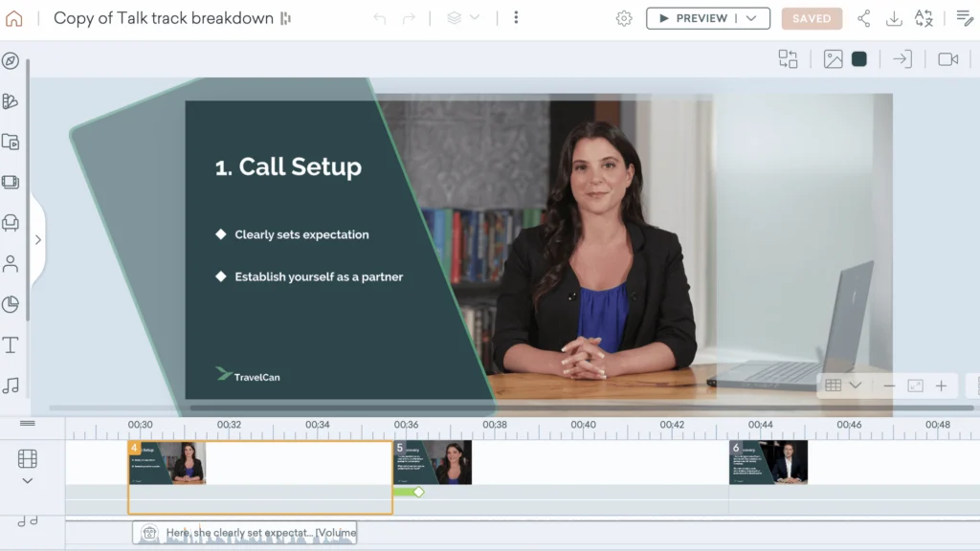Open the settings gear

(624, 18)
